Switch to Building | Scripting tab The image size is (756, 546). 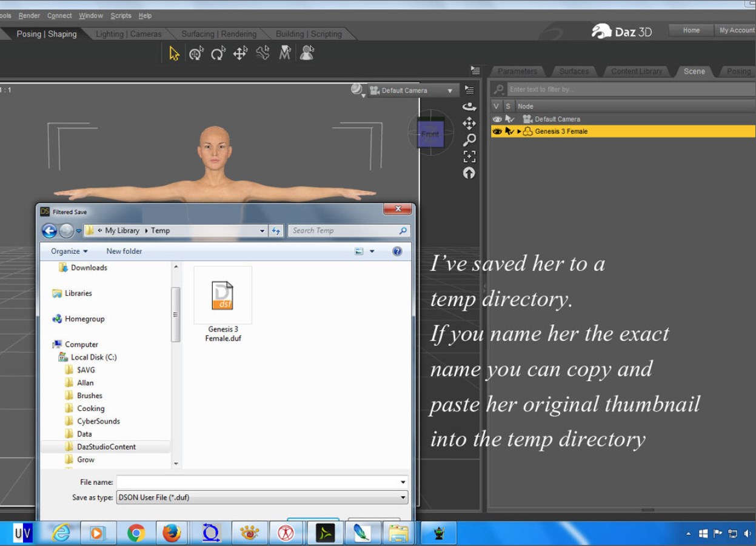click(309, 34)
